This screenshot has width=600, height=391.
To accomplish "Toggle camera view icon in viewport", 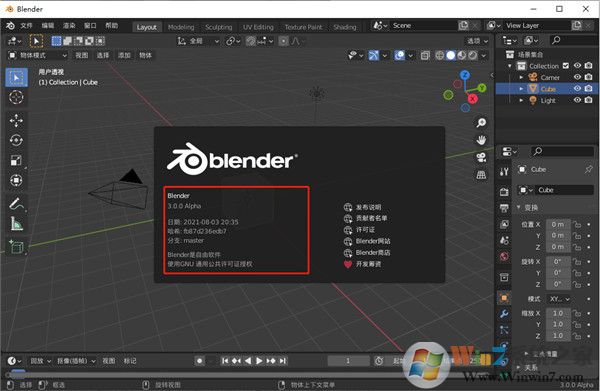I will tap(481, 157).
